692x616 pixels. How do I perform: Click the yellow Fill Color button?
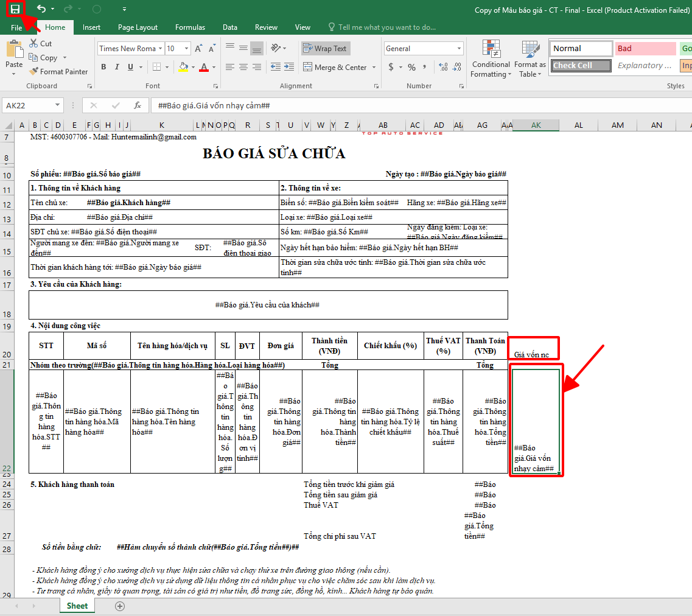pyautogui.click(x=184, y=67)
